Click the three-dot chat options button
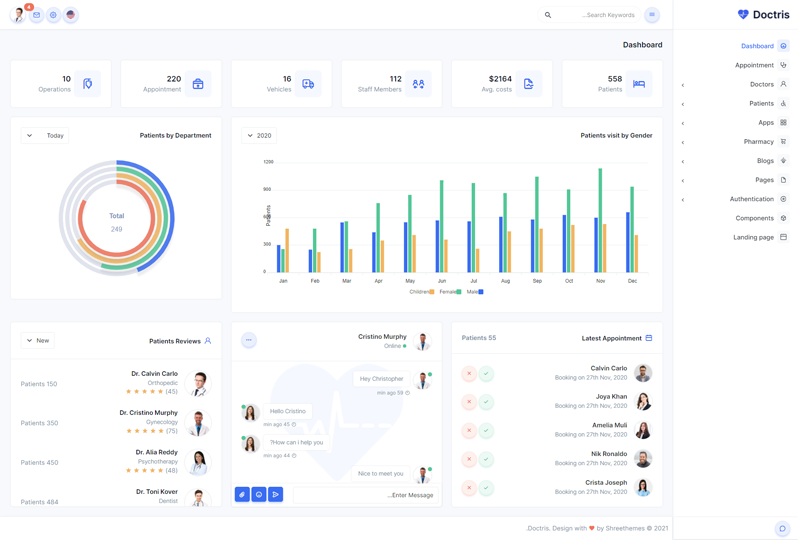The width and height of the screenshot is (798, 540). pyautogui.click(x=249, y=340)
